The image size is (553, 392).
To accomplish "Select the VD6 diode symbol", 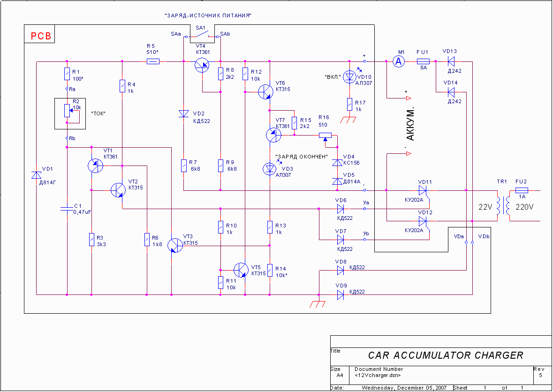I will 341,209.
